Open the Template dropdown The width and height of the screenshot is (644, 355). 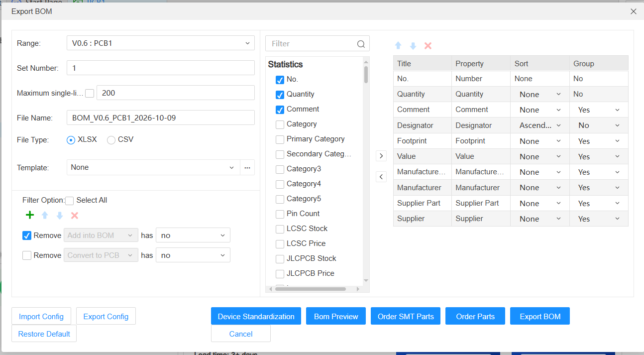tap(153, 167)
